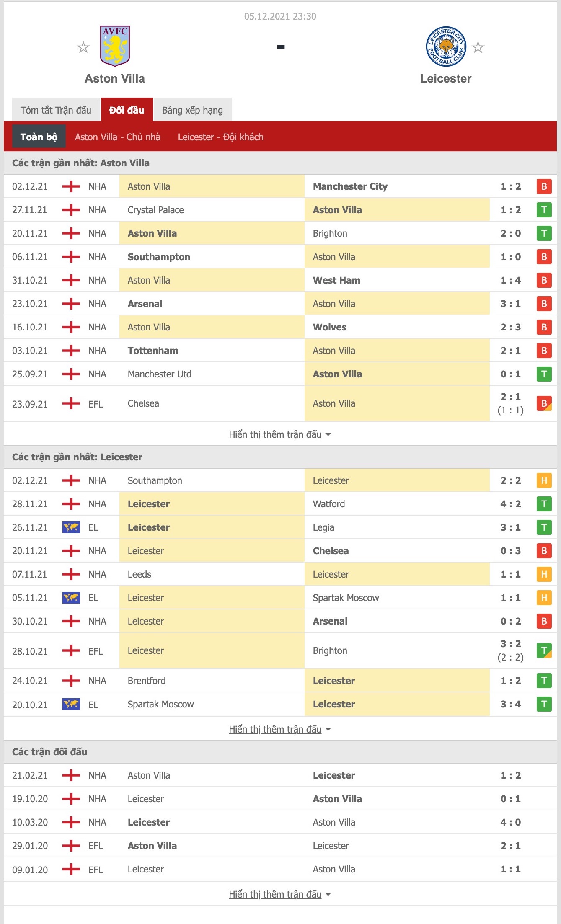This screenshot has width=561, height=924.
Task: Select the Toàn bộ filter
Action: pos(39,137)
